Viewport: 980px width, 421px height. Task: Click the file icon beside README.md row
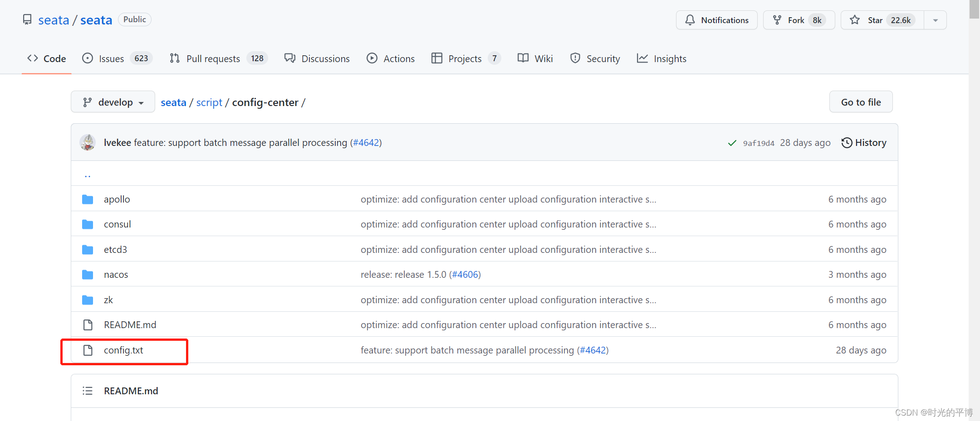click(x=88, y=325)
